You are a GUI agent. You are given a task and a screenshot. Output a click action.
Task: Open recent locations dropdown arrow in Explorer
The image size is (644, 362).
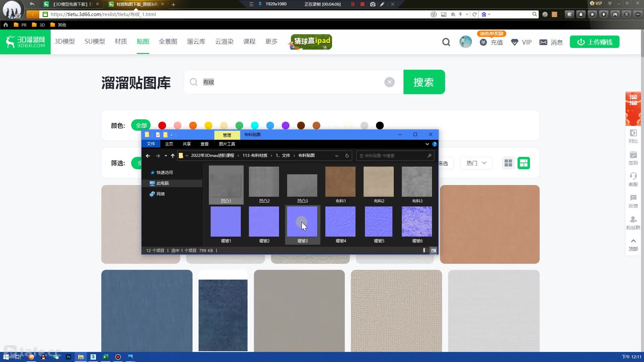(166, 156)
